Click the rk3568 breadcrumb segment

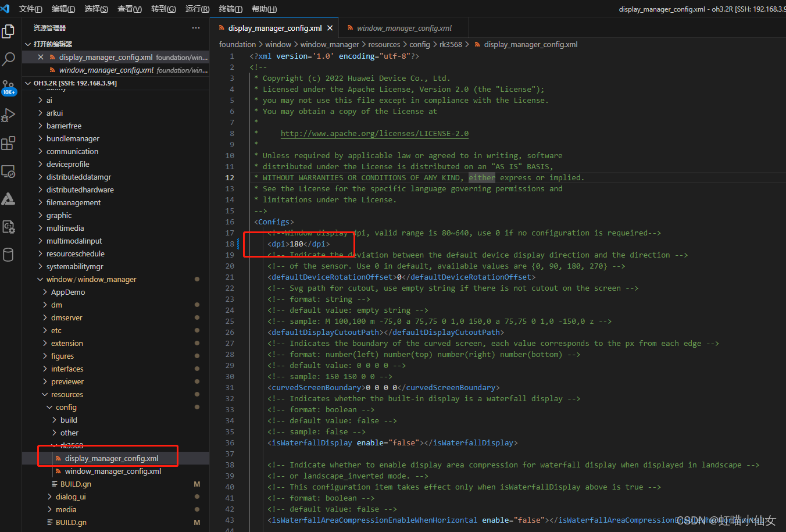[x=451, y=44]
